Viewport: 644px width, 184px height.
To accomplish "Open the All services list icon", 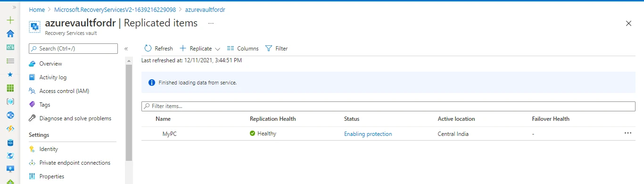I will point(10,61).
